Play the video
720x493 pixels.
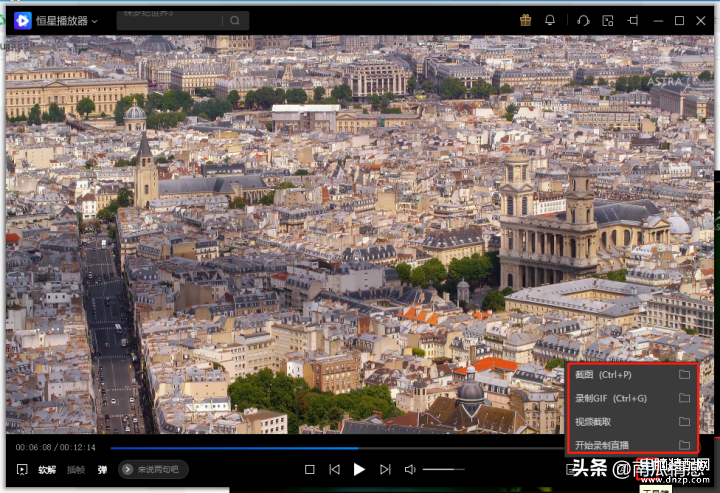point(359,470)
